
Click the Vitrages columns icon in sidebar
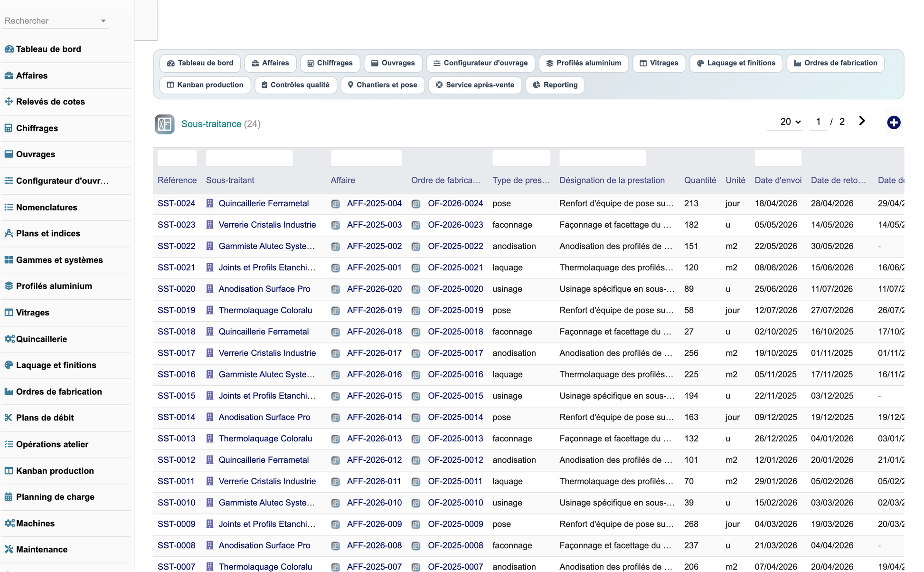coord(9,313)
